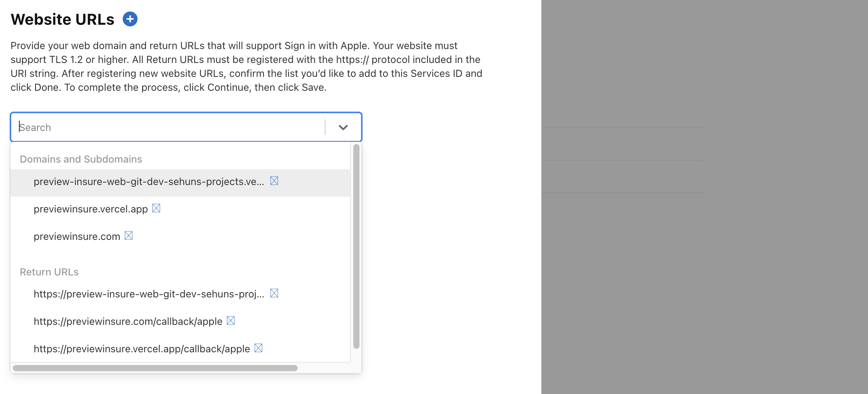Image resolution: width=868 pixels, height=394 pixels.
Task: Collapse the dropdown with chevron arrow
Action: [x=343, y=127]
